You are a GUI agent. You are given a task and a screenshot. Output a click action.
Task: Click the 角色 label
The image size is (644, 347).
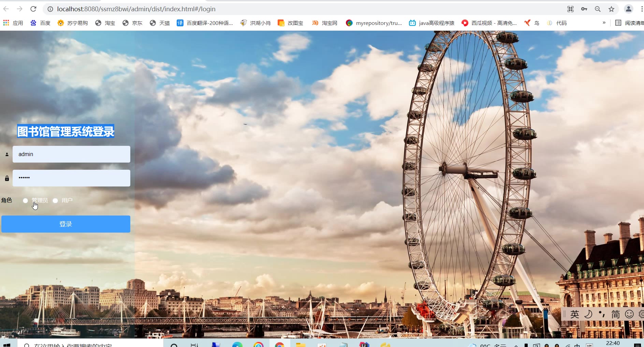click(6, 200)
